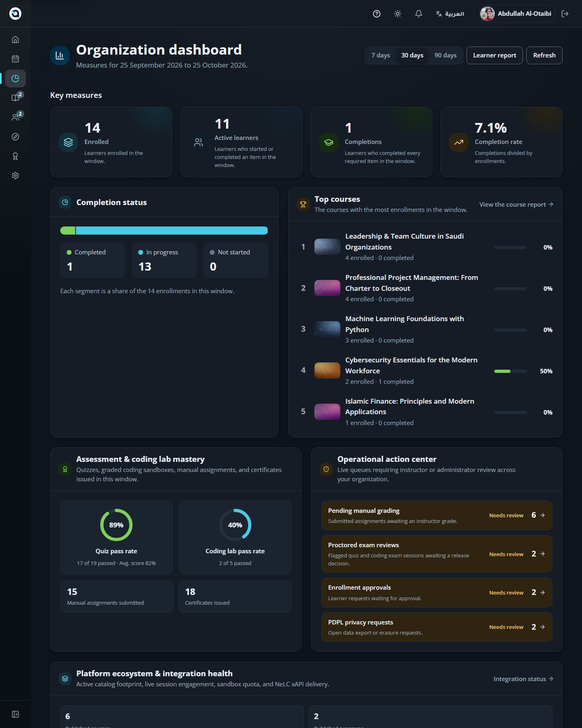Open the settings gear in sidebar
Viewport: 582px width, 728px height.
click(15, 176)
